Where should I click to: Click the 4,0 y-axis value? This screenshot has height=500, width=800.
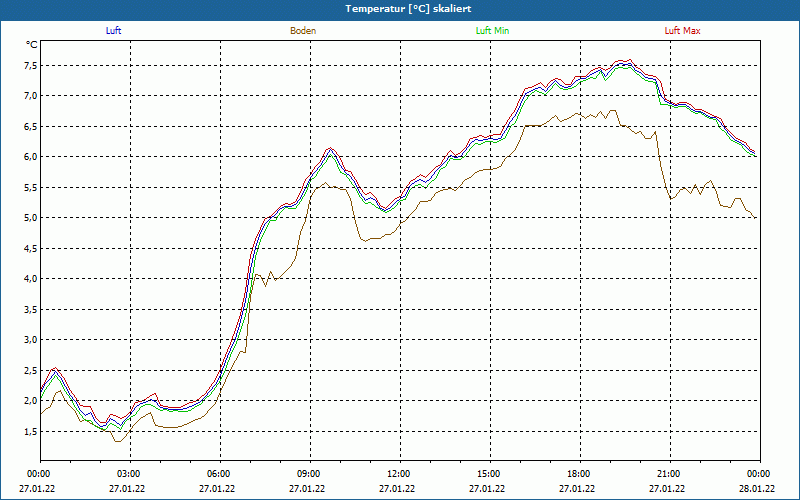[31, 279]
